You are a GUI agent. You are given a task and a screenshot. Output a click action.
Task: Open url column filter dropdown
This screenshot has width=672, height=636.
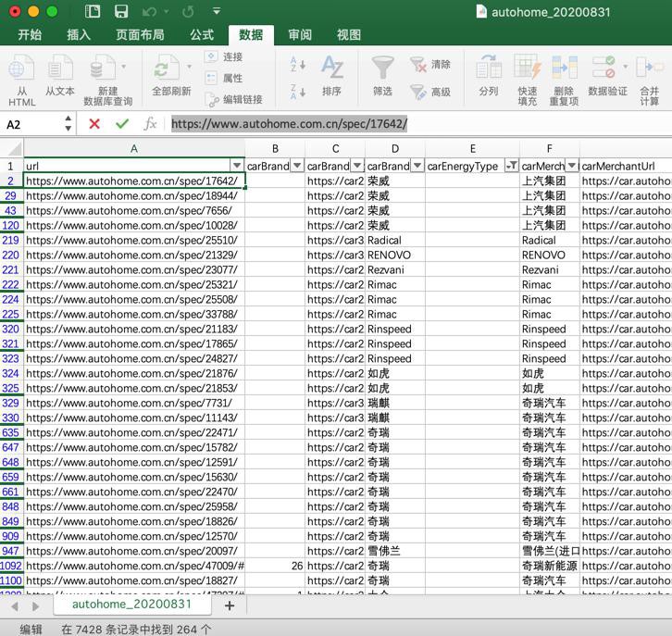(x=237, y=166)
